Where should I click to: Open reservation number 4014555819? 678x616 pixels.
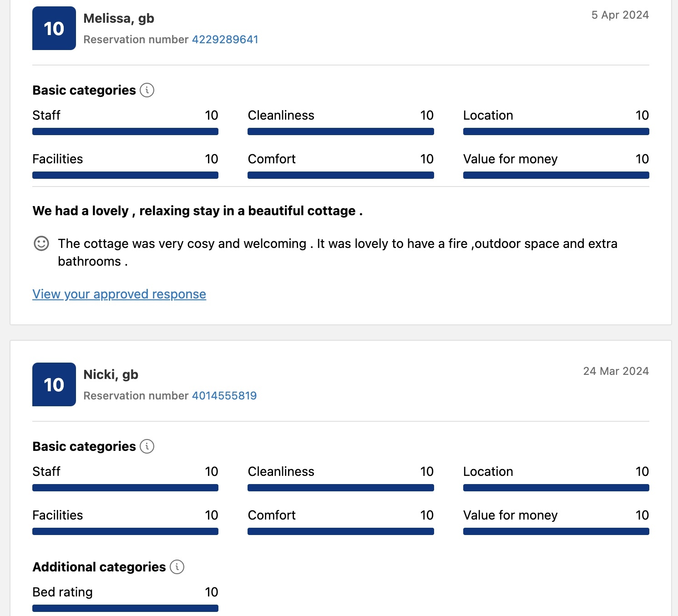[224, 396]
